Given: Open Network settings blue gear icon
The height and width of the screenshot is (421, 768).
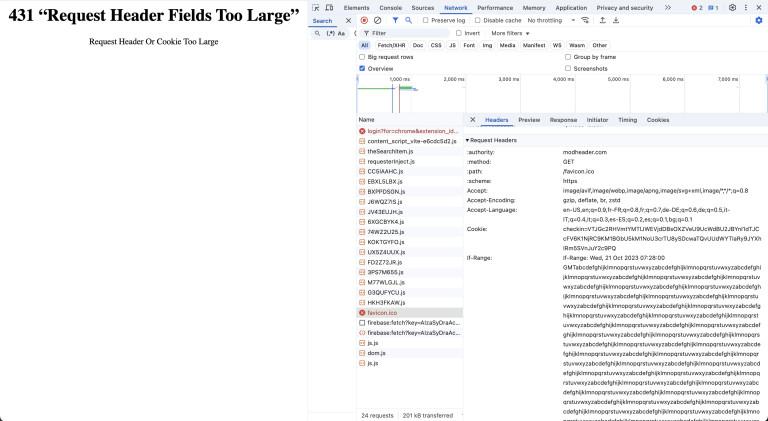Looking at the screenshot, I should point(759,21).
